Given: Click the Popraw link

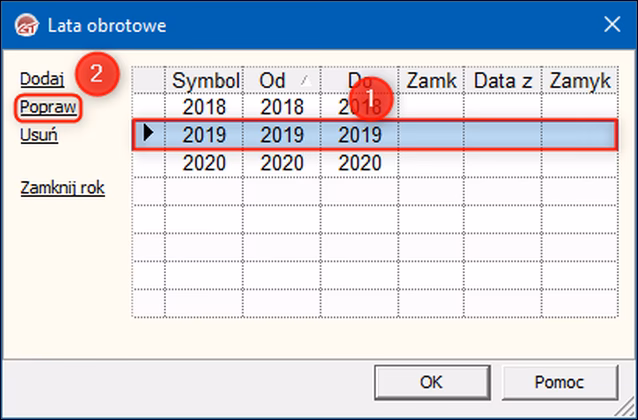Looking at the screenshot, I should click(48, 106).
